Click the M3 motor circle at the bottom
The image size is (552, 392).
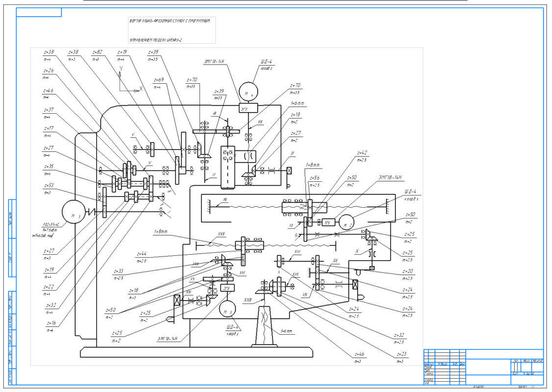227,310
